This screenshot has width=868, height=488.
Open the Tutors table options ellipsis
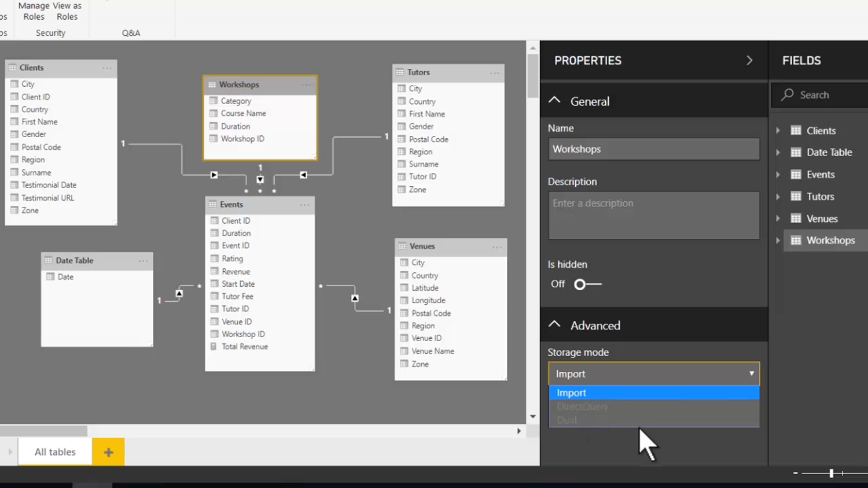(494, 73)
